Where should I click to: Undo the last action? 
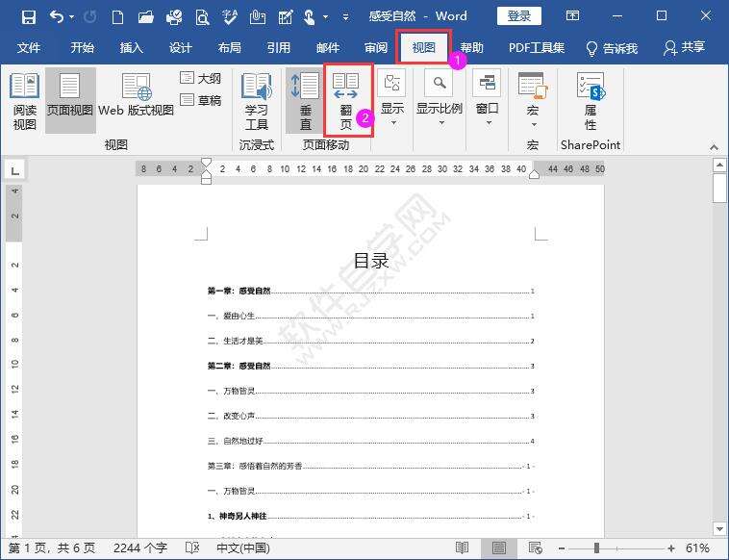point(57,17)
